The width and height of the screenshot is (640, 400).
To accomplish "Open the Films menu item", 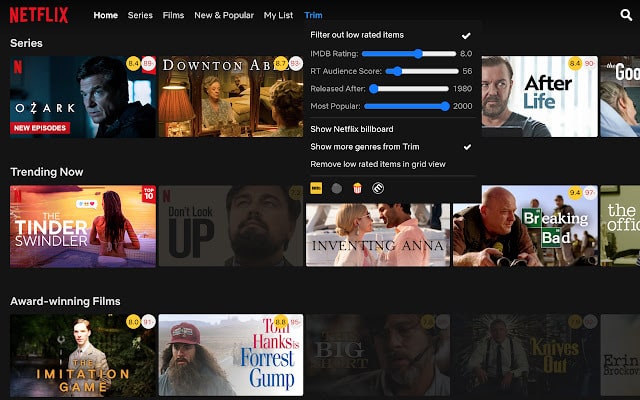I will (173, 15).
